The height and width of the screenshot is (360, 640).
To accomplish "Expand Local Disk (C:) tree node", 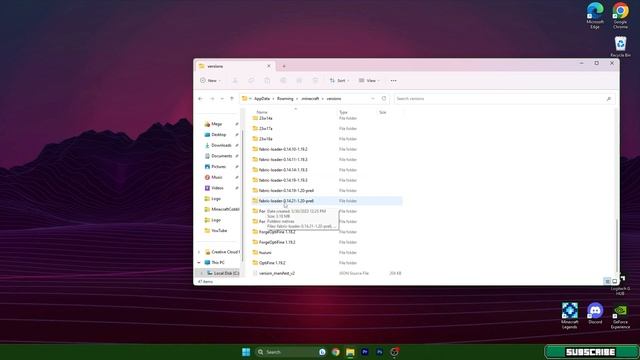I will coord(202,273).
